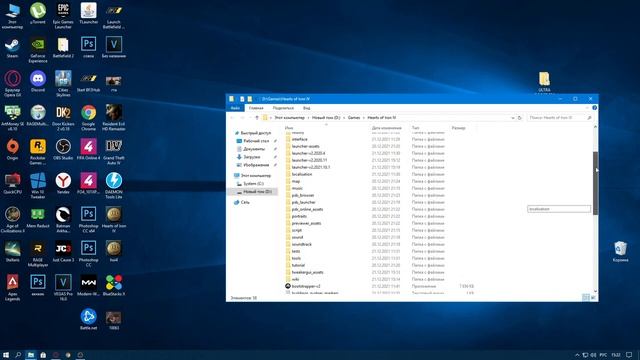640x360 pixels.
Task: Open the TLauncher desktop icon
Action: (x=88, y=14)
